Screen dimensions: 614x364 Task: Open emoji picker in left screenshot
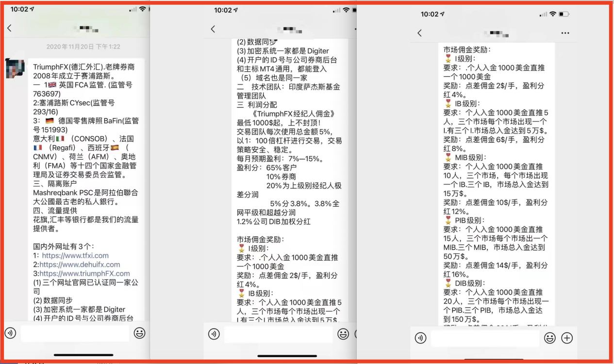(x=139, y=333)
